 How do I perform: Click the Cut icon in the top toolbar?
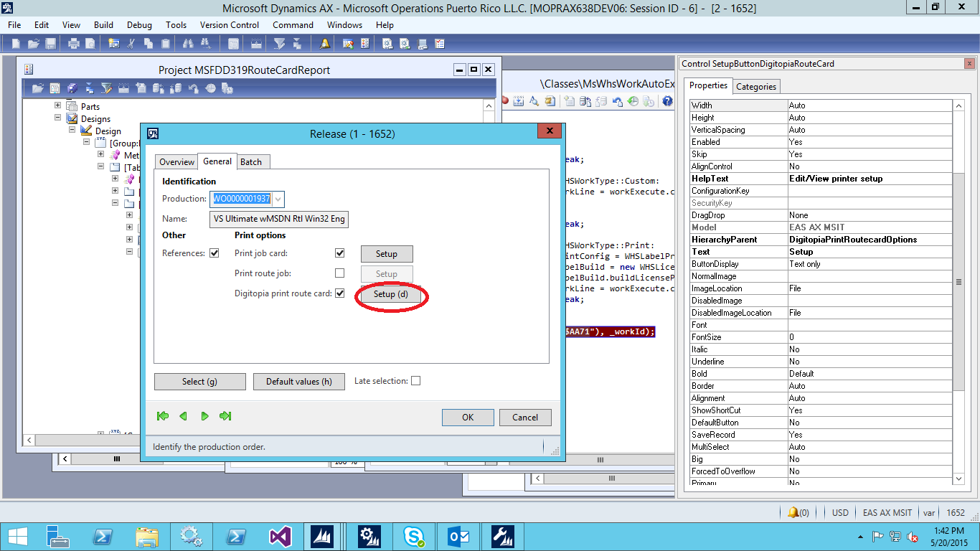[131, 43]
